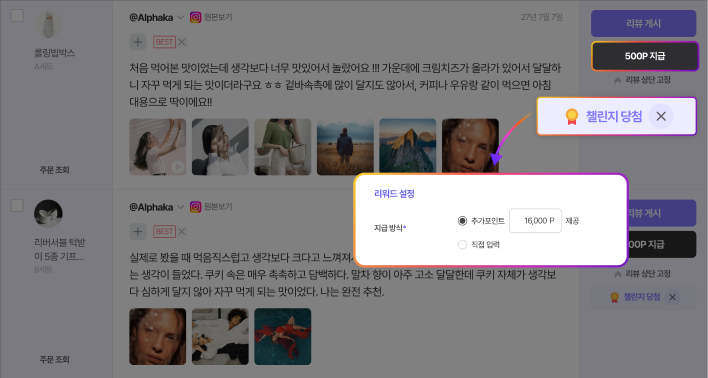Click the medal icon in highlighted 챌린지 당첨
The image size is (708, 378).
tap(572, 117)
